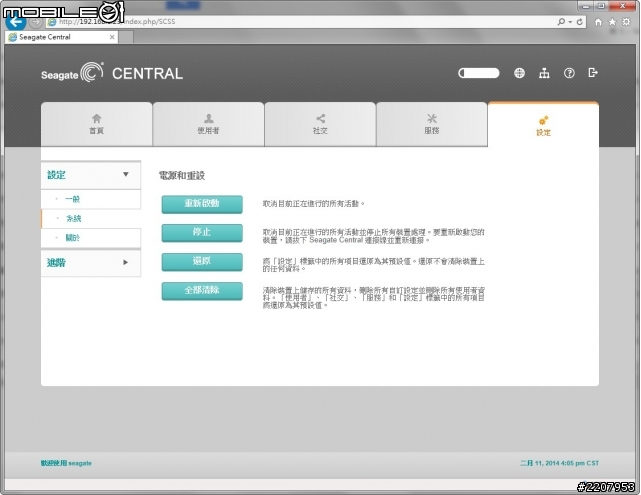The height and width of the screenshot is (495, 641).
Task: Open the 一般 general sidebar item
Action: pyautogui.click(x=91, y=199)
